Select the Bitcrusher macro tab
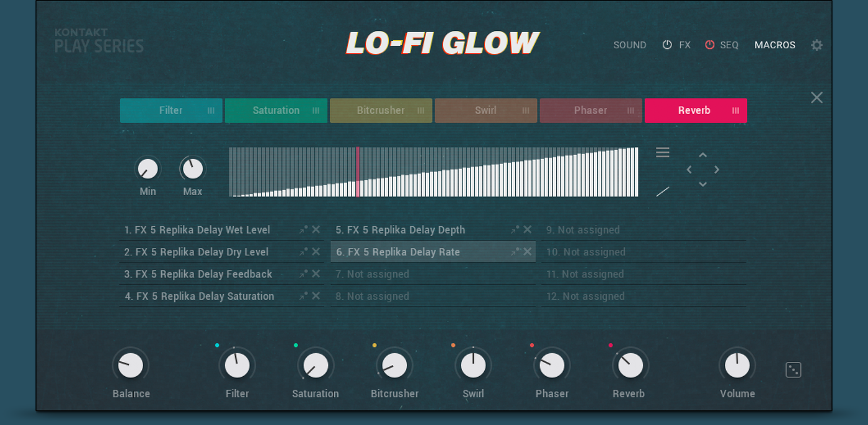Screen dimensions: 868x425 pyautogui.click(x=381, y=110)
